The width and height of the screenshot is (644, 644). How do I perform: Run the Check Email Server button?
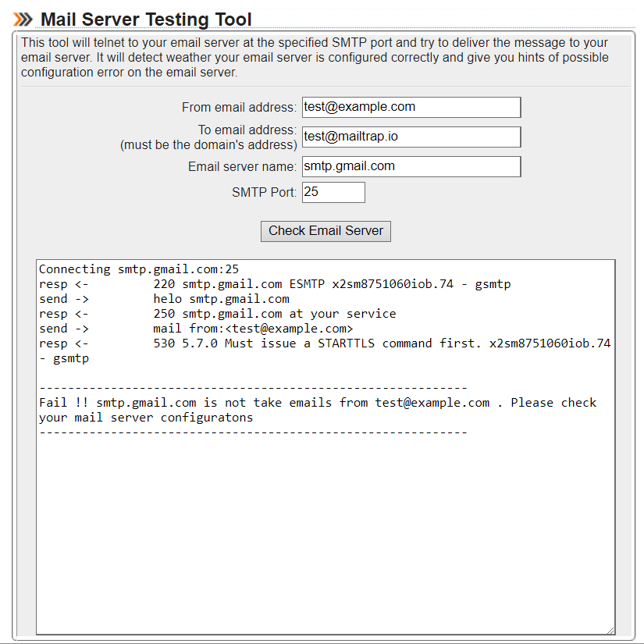pos(326,231)
